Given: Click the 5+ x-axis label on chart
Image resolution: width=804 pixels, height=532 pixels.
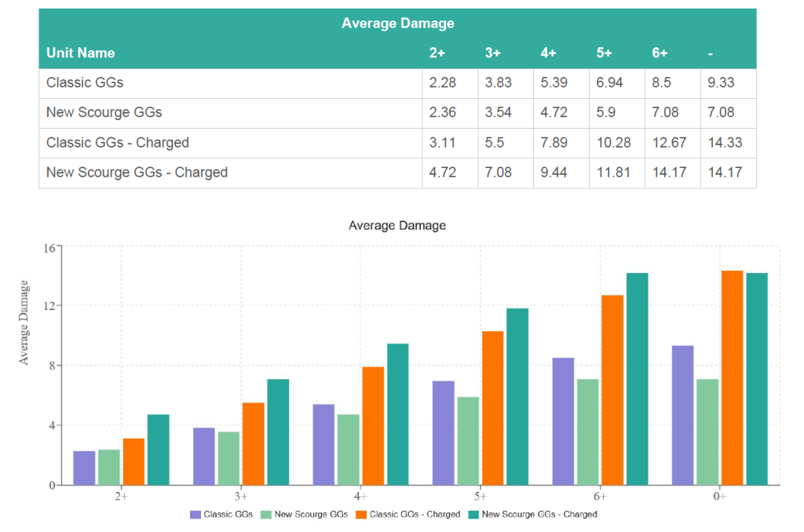Looking at the screenshot, I should (x=481, y=497).
